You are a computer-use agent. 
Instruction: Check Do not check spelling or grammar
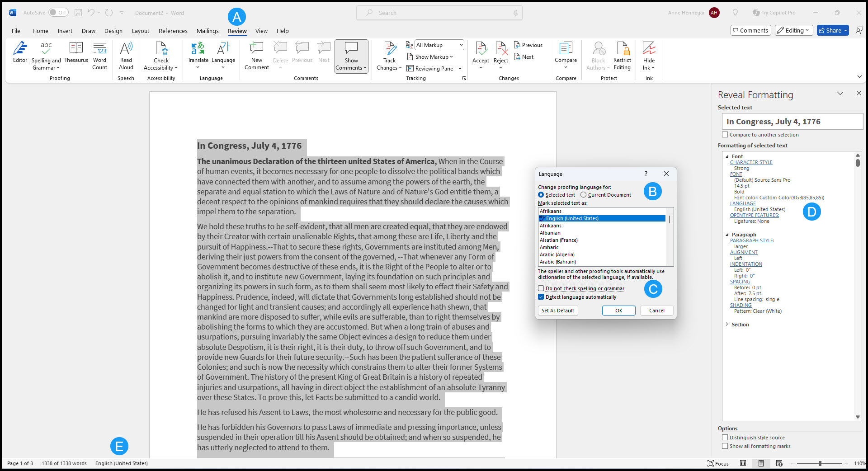(x=541, y=288)
